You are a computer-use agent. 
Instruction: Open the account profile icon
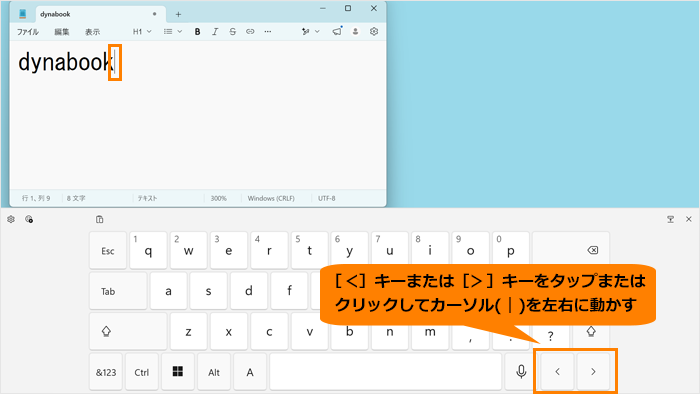pyautogui.click(x=355, y=32)
